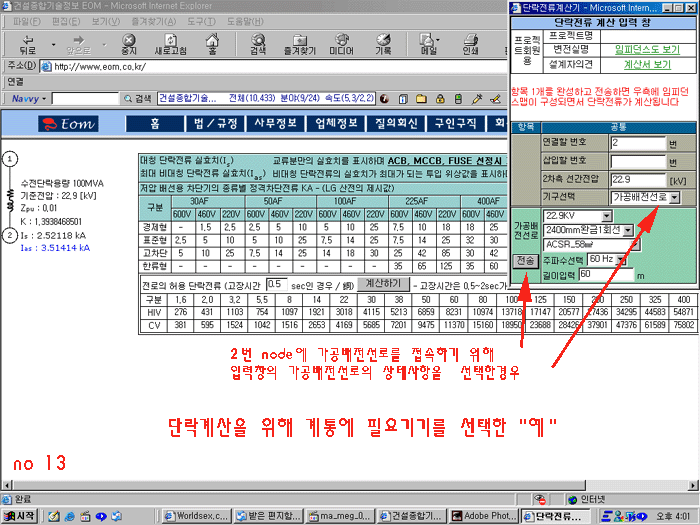The image size is (700, 525).
Task: Click the horizontal scrollbar of the page
Action: point(299,485)
